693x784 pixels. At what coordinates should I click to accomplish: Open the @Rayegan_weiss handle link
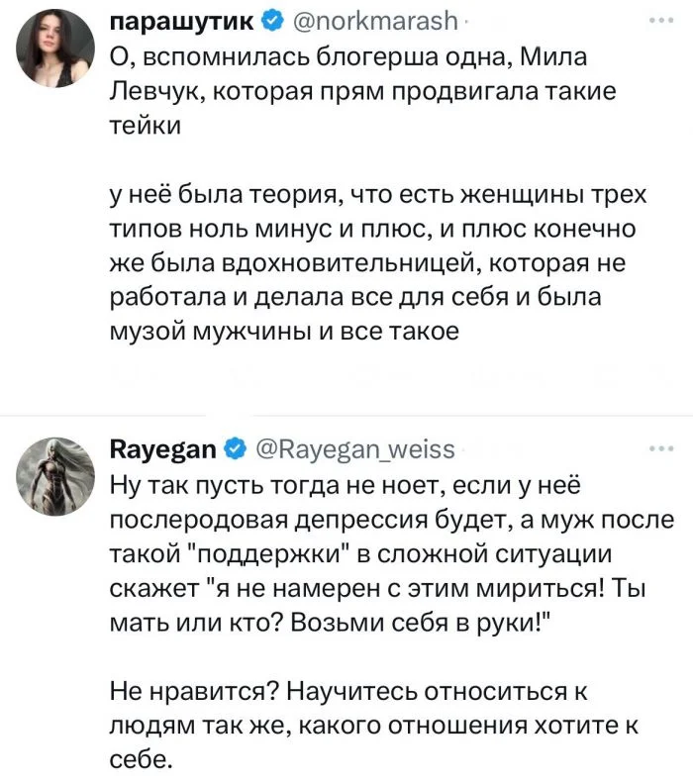tap(356, 451)
